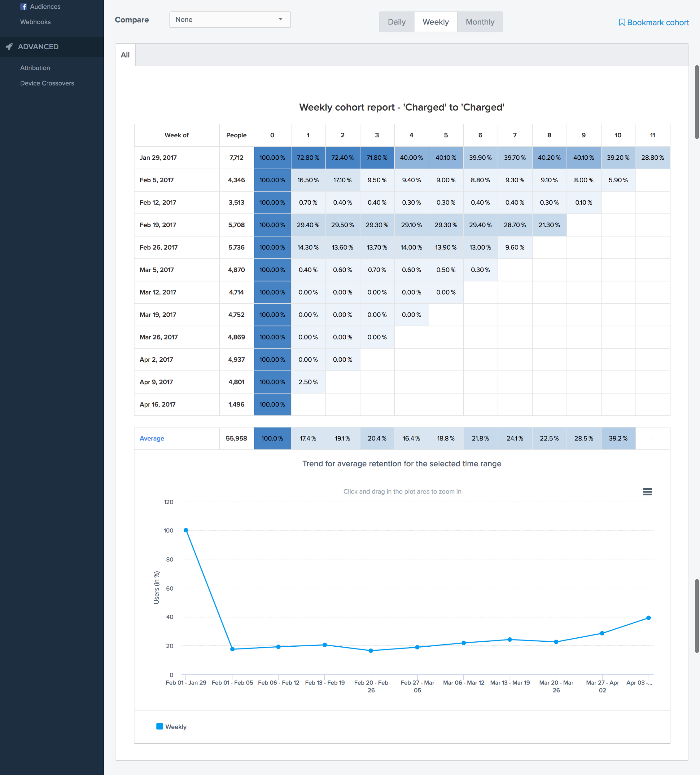Image resolution: width=700 pixels, height=775 pixels.
Task: Click the upper page scrollbar thumb
Action: tap(697, 102)
